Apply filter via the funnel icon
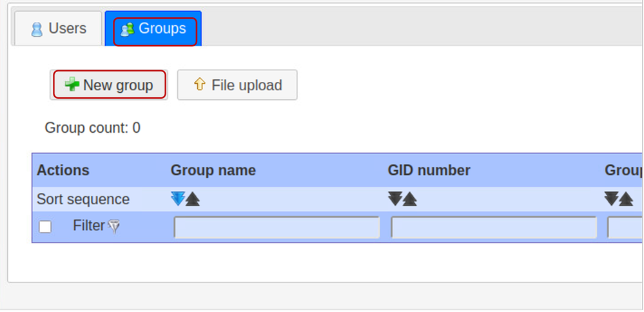The height and width of the screenshot is (312, 644). (114, 226)
